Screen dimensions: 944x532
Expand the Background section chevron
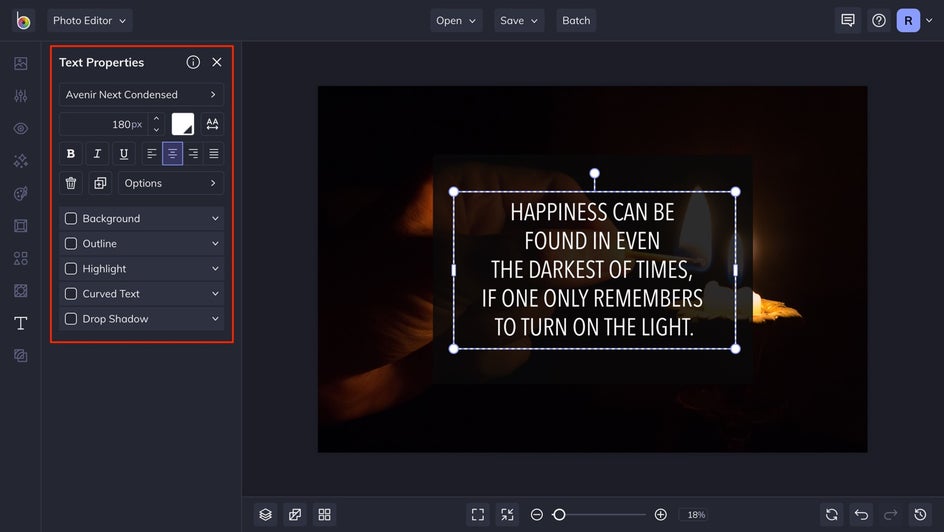pos(215,219)
